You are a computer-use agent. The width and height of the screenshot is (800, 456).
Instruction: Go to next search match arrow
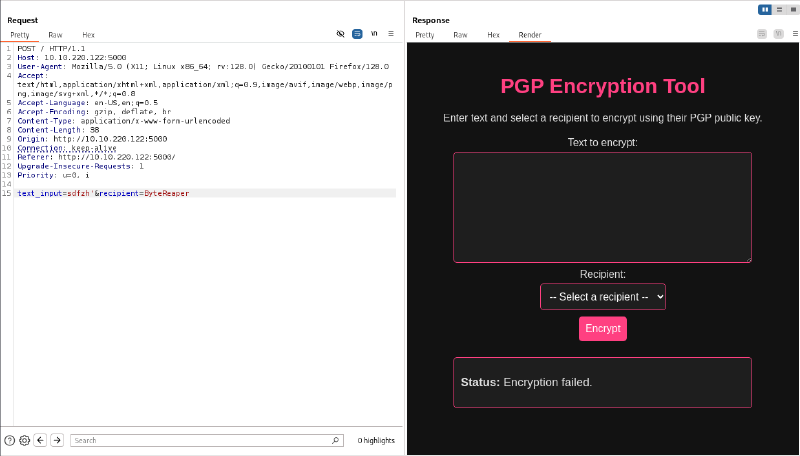tap(57, 440)
